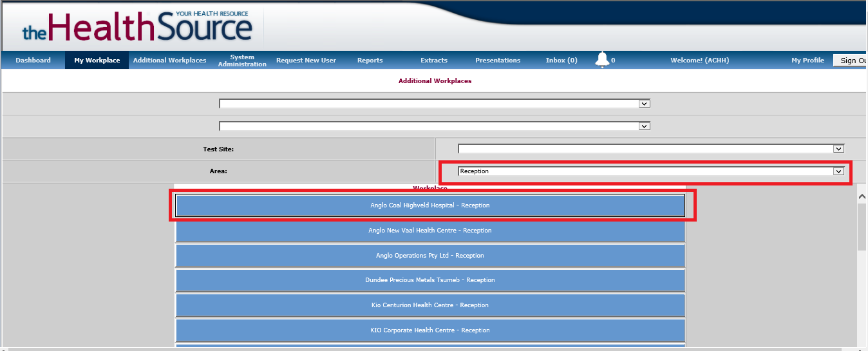
Task: Click the Additional Workplaces page heading
Action: pyautogui.click(x=435, y=81)
